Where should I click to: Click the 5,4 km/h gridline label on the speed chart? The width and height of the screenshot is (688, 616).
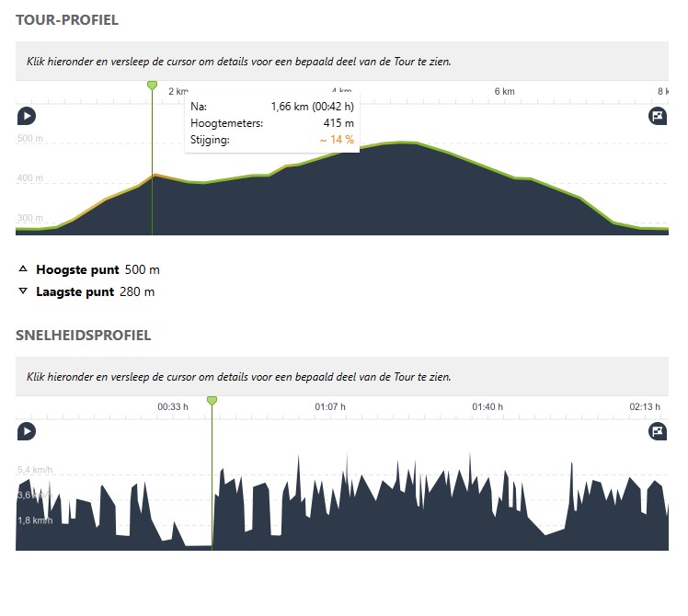pos(36,471)
